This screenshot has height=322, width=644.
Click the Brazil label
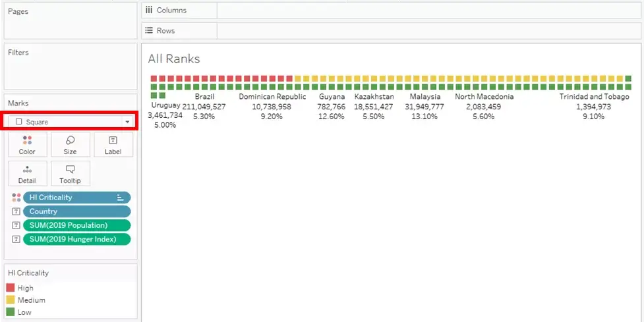tap(204, 97)
